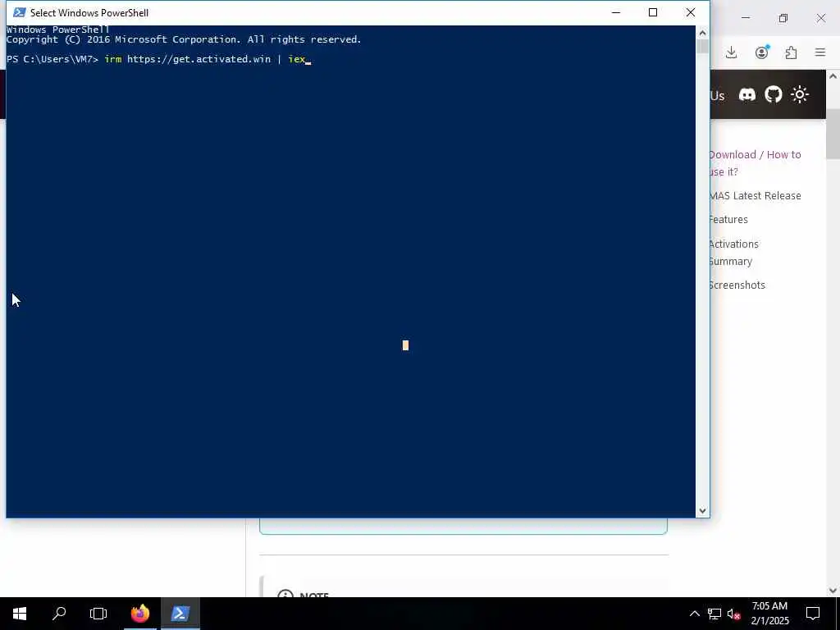840x630 pixels.
Task: Switch to Firefox from the taskbar
Action: [139, 614]
